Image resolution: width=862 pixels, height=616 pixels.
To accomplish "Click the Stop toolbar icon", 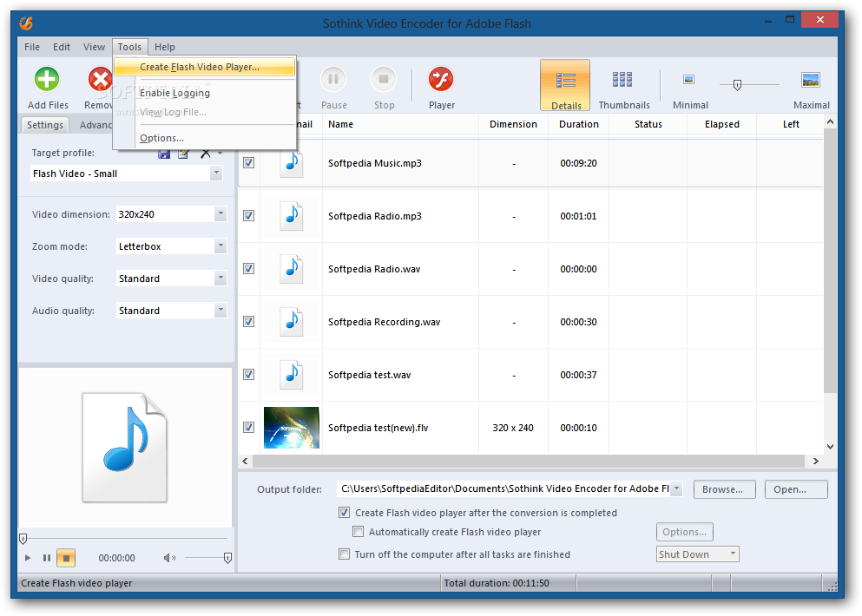I will [384, 79].
